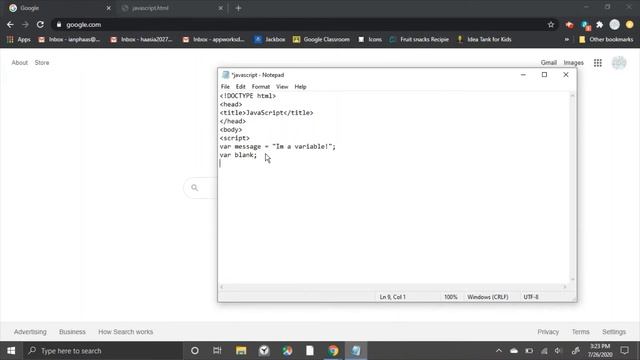Close the Google browser tab

tap(109, 8)
